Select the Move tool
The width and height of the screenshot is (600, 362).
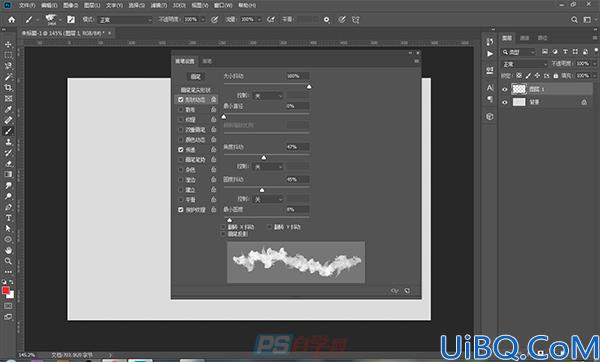[x=8, y=44]
